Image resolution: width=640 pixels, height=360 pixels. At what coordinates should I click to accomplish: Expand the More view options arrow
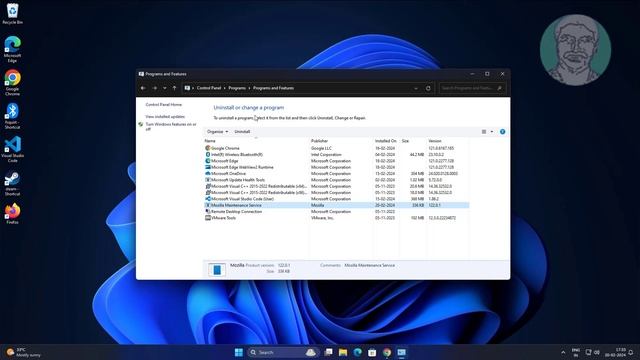pyautogui.click(x=492, y=132)
